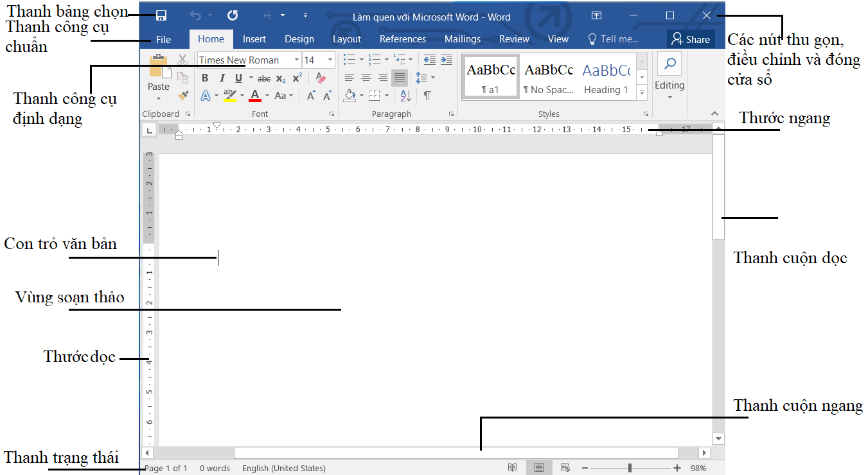Screen dimensions: 868x475
Task: Toggle Justify paragraph alignment
Action: (x=399, y=78)
